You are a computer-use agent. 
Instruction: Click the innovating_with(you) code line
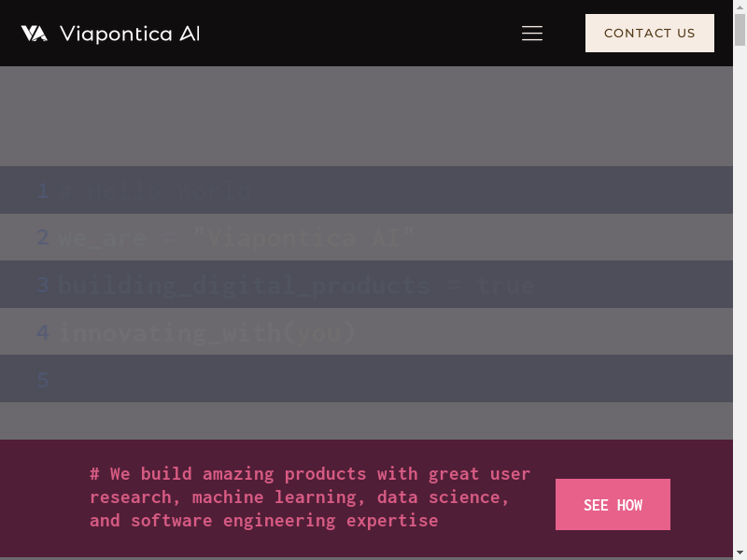pos(207,332)
